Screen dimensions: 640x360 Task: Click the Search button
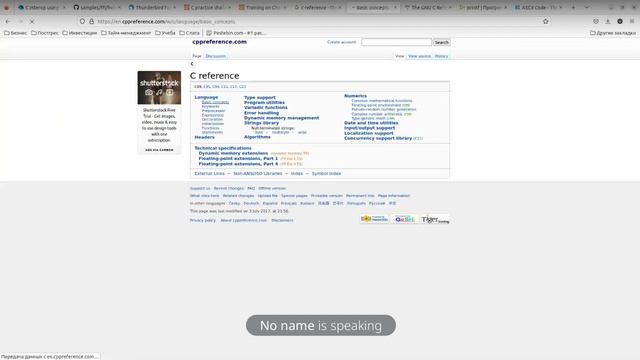[x=441, y=42]
